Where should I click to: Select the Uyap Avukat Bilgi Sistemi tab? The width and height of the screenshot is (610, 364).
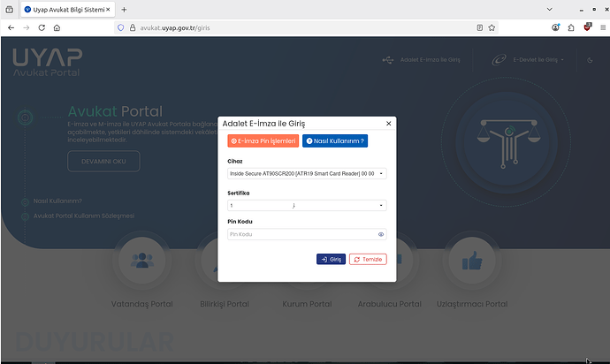[68, 10]
